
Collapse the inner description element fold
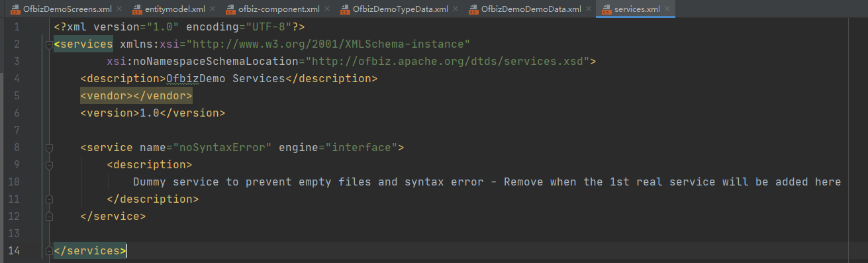click(x=49, y=164)
